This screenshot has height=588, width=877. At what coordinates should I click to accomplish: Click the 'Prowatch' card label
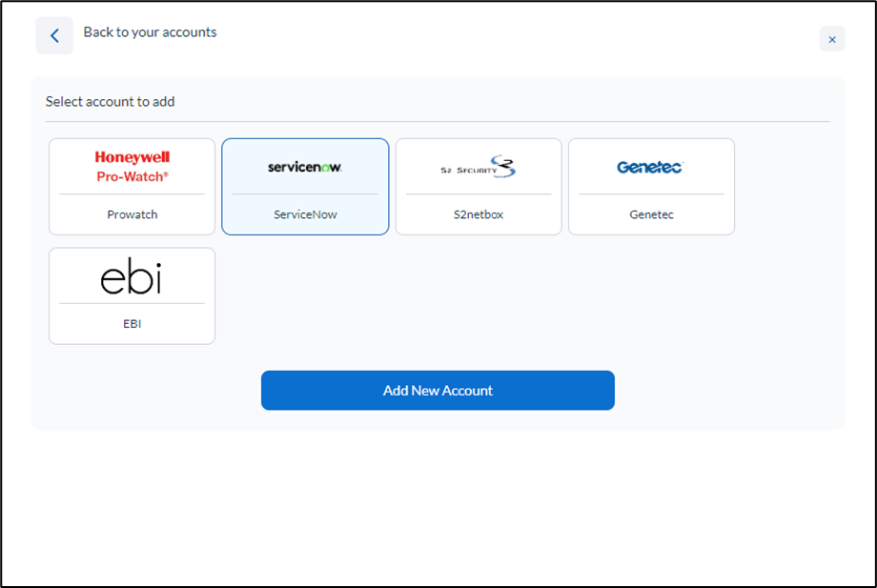(x=132, y=214)
